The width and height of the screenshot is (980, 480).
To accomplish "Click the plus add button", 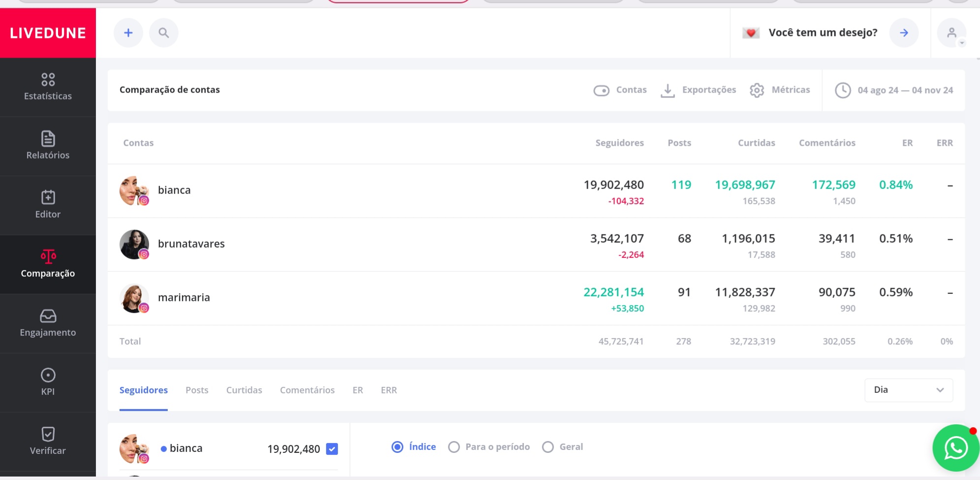I will 128,33.
